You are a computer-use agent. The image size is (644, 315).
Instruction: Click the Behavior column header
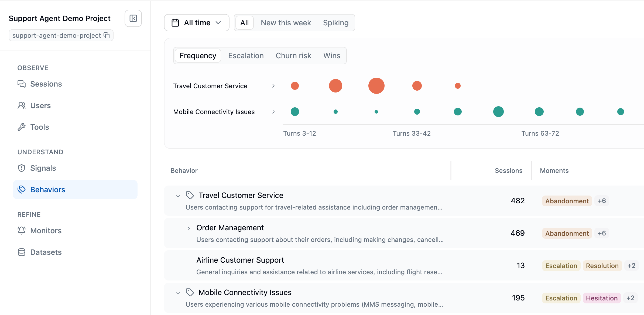coord(184,170)
